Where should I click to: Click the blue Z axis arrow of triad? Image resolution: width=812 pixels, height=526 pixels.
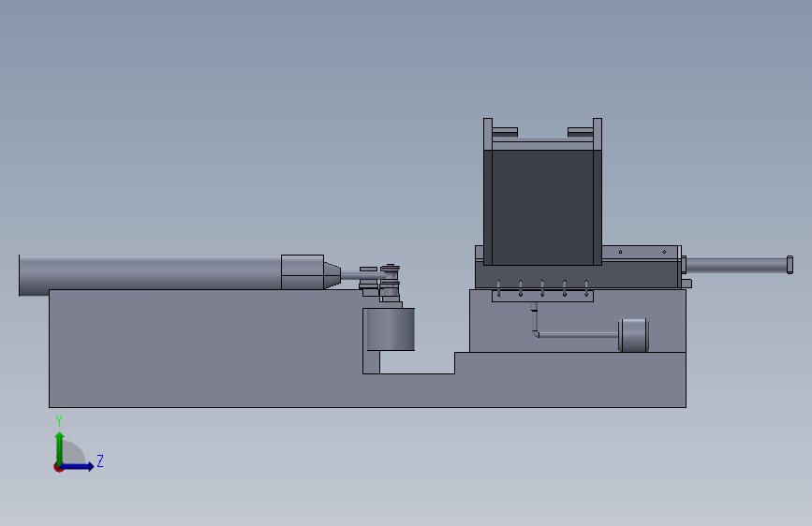tap(78, 466)
